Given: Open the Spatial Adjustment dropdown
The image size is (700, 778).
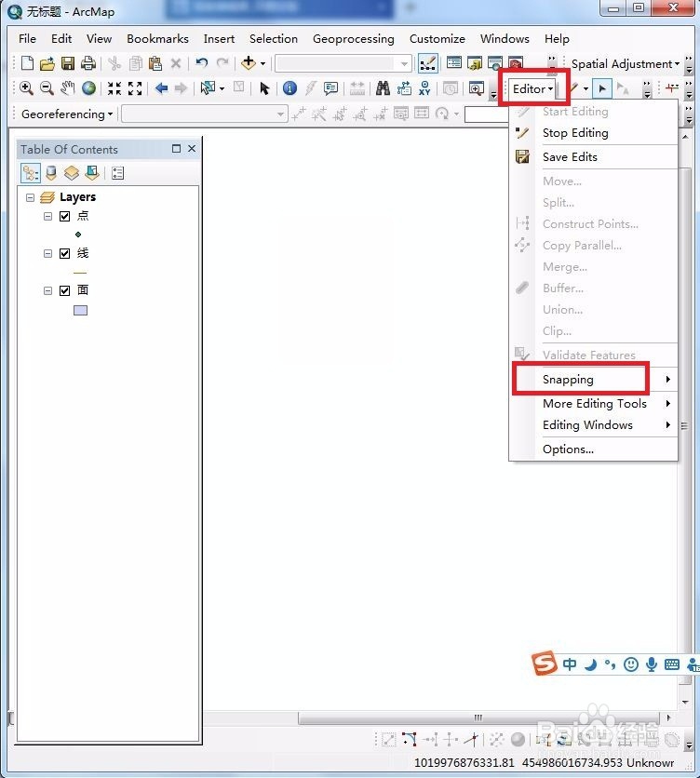Looking at the screenshot, I should [625, 64].
